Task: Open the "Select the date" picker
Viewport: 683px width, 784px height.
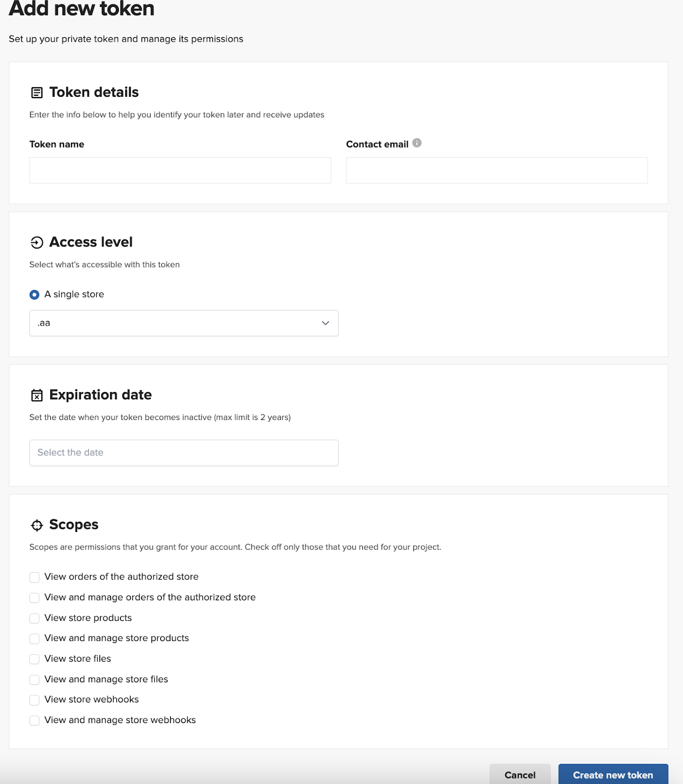Action: (184, 453)
